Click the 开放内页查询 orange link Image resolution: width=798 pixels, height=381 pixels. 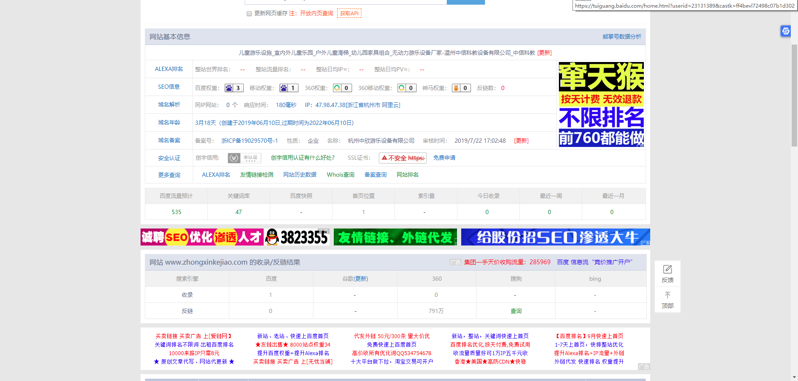point(317,13)
